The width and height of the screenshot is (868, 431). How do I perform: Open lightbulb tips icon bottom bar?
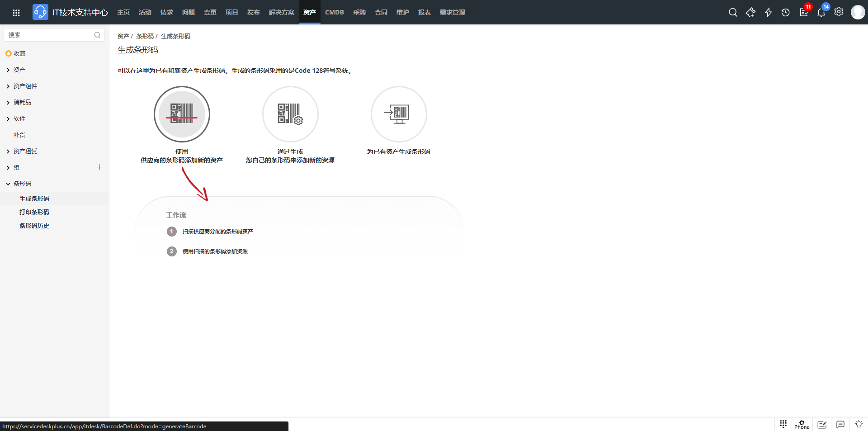tap(859, 424)
